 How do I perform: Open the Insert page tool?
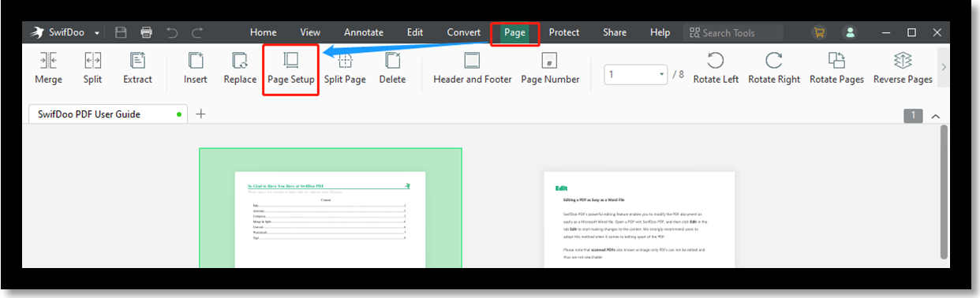[195, 68]
